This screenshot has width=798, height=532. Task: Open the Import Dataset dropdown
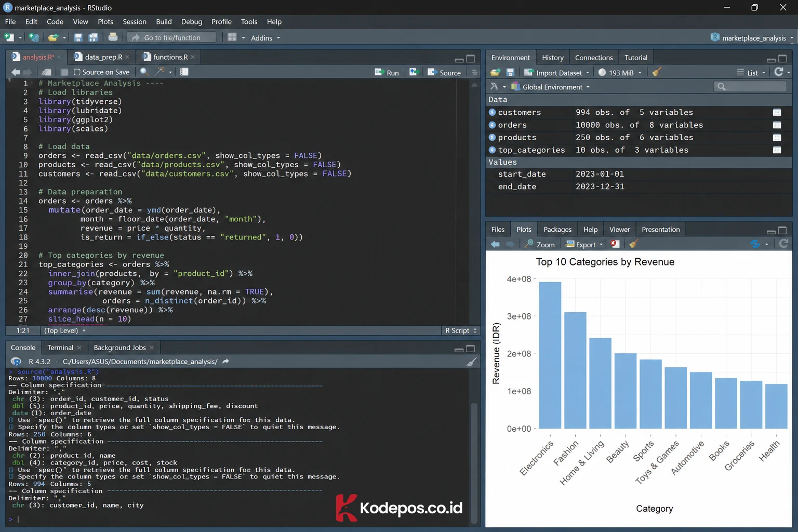click(x=557, y=73)
